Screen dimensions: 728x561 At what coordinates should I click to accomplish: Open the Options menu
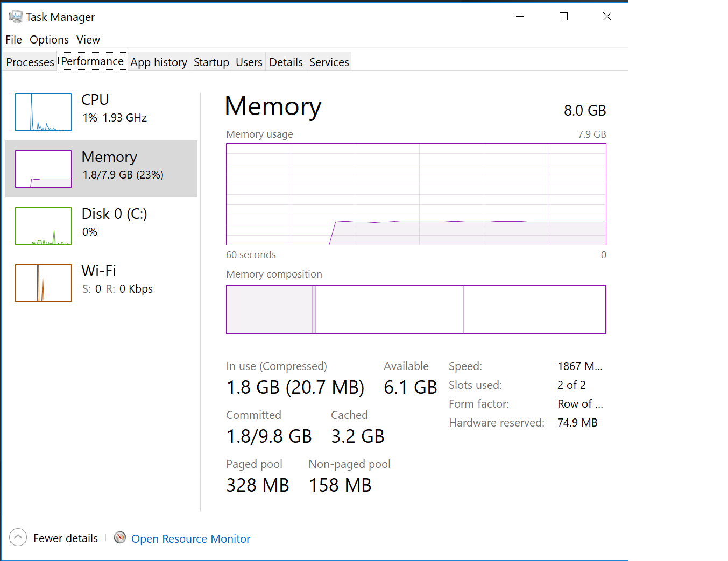49,40
